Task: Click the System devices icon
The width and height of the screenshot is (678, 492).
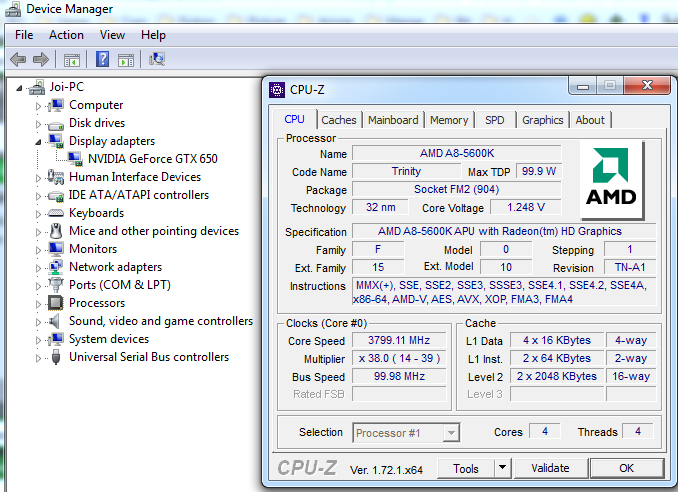Action: (x=56, y=339)
